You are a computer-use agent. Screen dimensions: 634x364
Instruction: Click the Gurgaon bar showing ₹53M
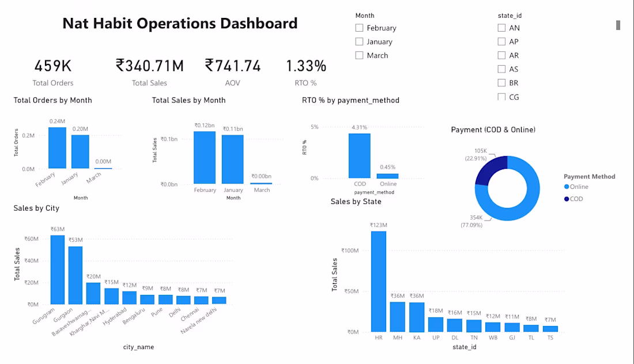75,275
